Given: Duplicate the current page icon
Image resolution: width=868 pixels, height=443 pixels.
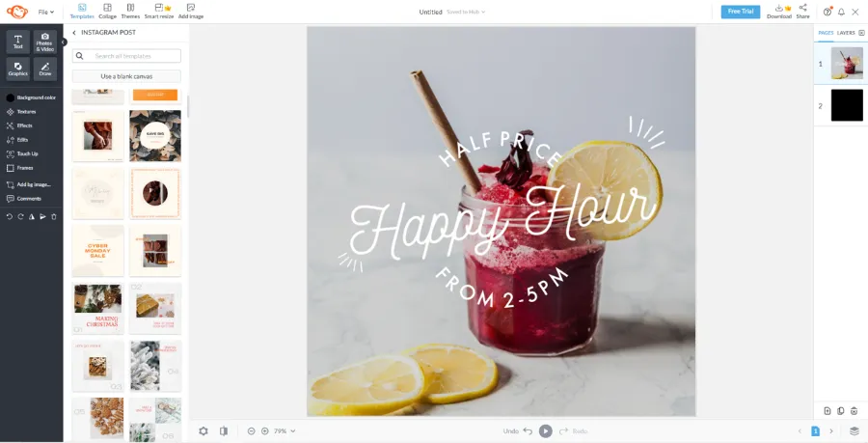Looking at the screenshot, I should (840, 411).
